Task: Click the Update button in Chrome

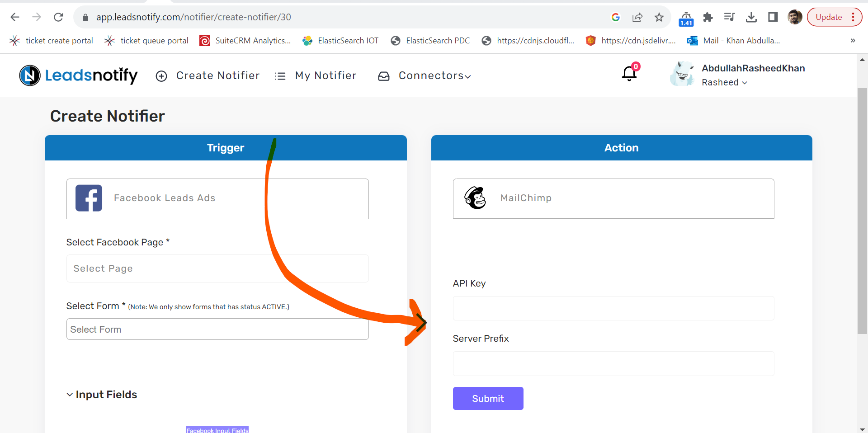Action: coord(829,17)
